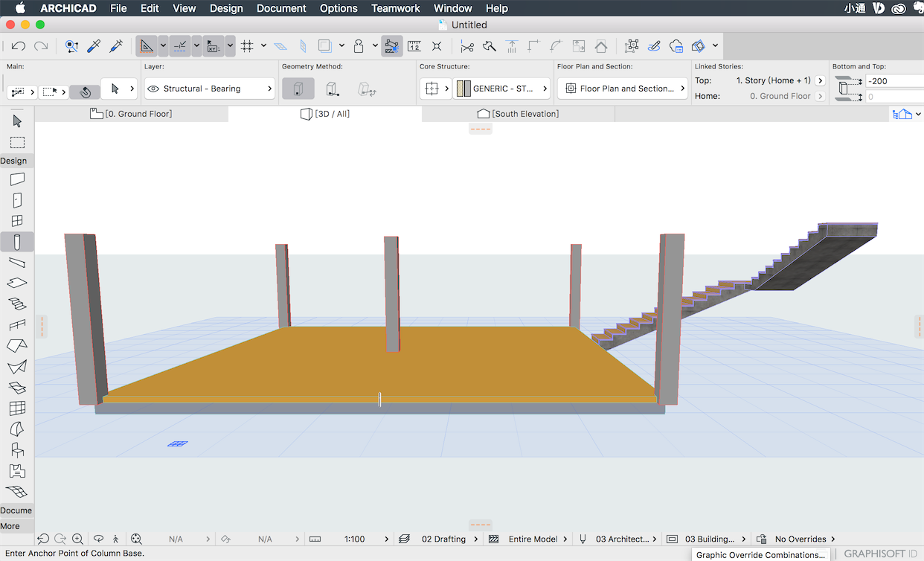Select the Zone tool in the toolbox
Viewport: 924px width, 561px height.
tap(17, 471)
